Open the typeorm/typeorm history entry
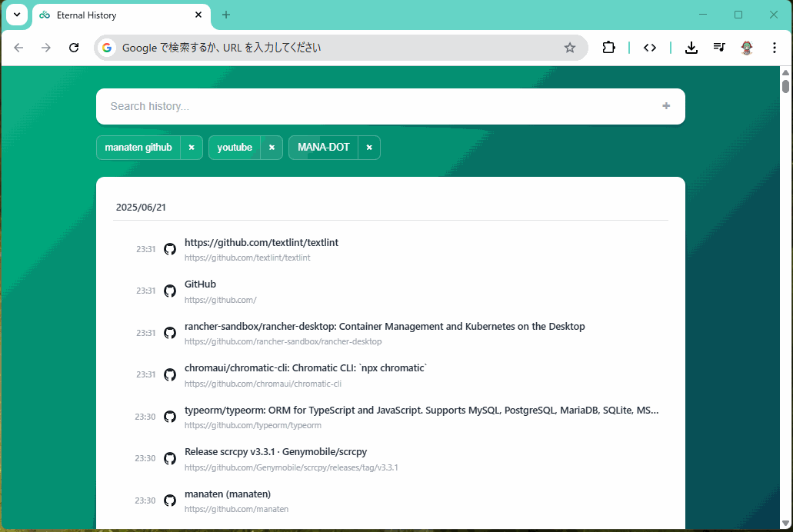The height and width of the screenshot is (532, 793). [x=421, y=410]
